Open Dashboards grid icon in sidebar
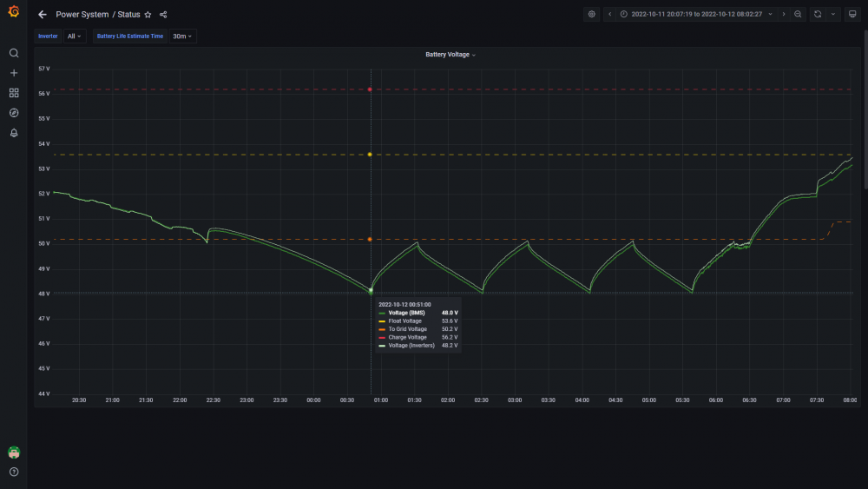The image size is (868, 489). (x=14, y=93)
